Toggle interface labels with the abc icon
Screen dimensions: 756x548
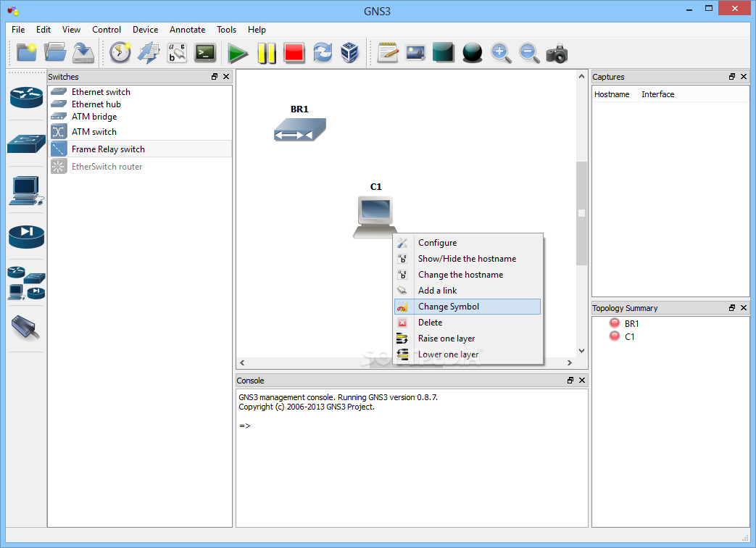tap(177, 52)
